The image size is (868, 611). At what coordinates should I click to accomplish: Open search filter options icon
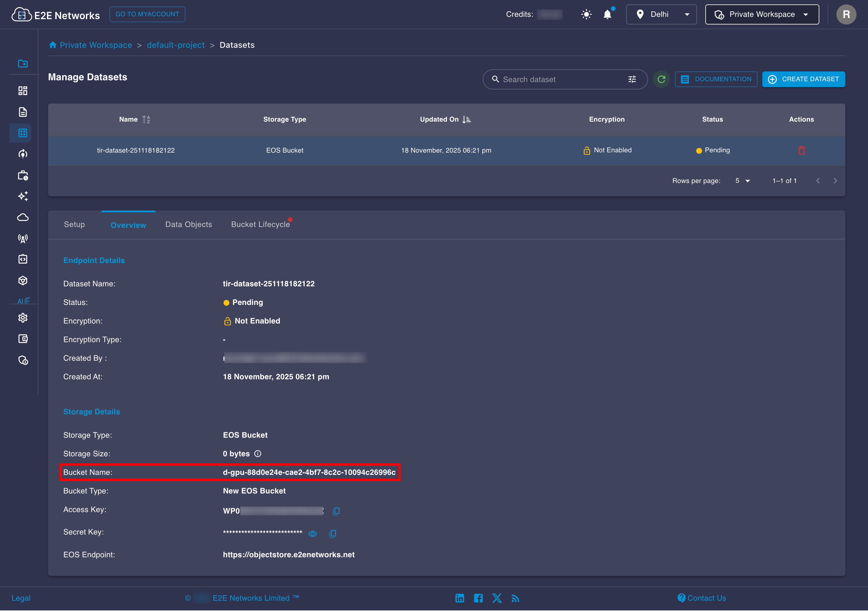(x=632, y=79)
